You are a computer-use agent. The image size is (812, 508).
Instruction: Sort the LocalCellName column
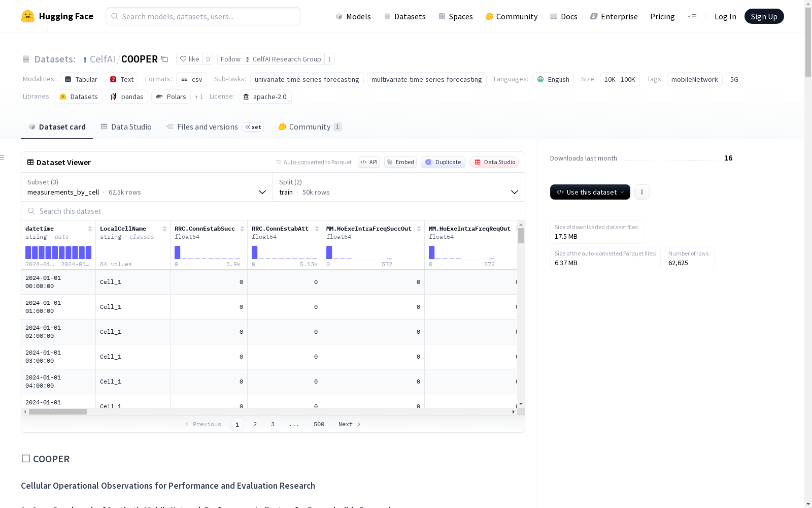164,229
